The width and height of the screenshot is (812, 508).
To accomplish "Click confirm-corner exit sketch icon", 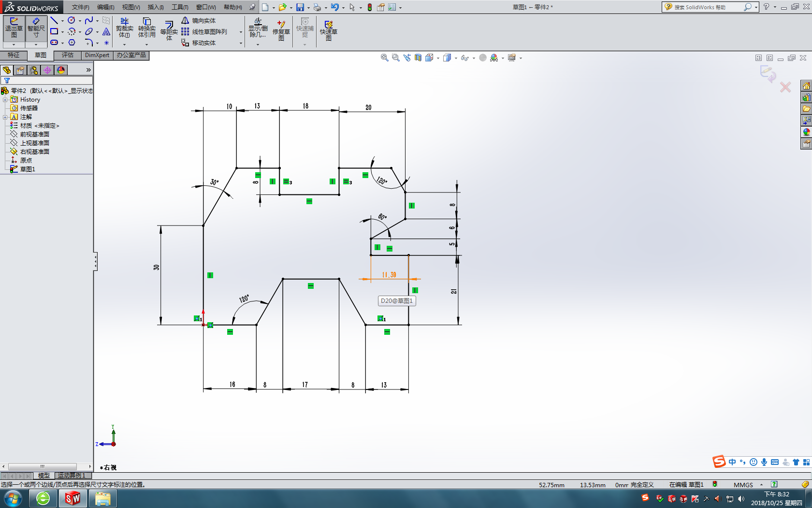I will [768, 74].
